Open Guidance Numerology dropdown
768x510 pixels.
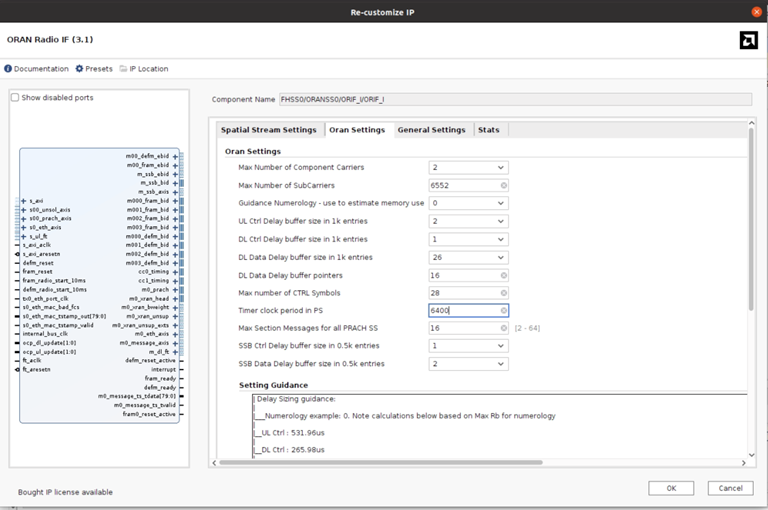tap(500, 203)
